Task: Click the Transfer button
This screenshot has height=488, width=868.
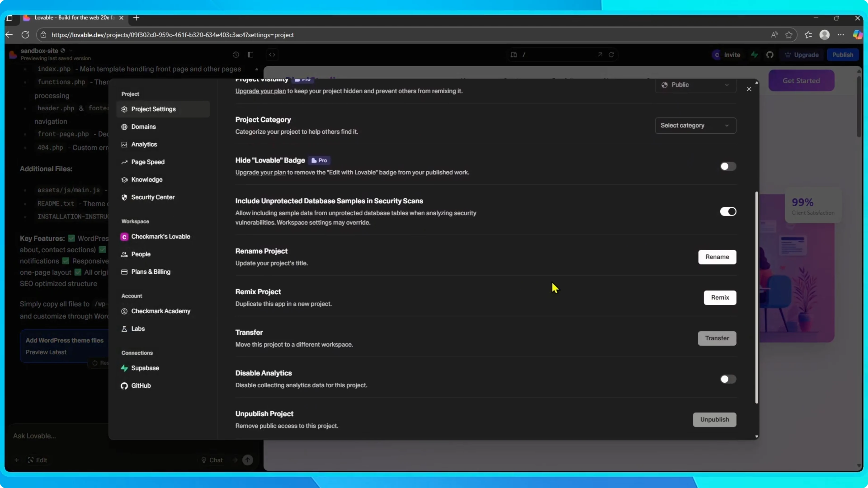Action: [717, 338]
